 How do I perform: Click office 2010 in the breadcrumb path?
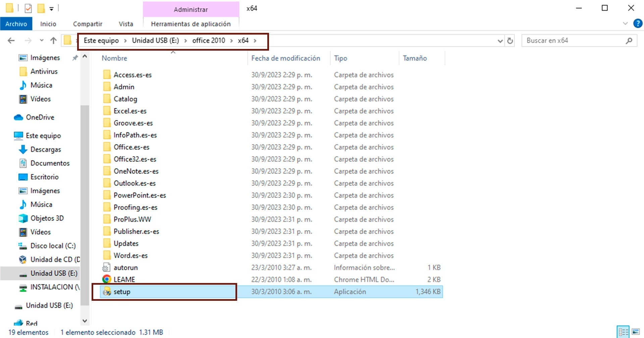(208, 41)
